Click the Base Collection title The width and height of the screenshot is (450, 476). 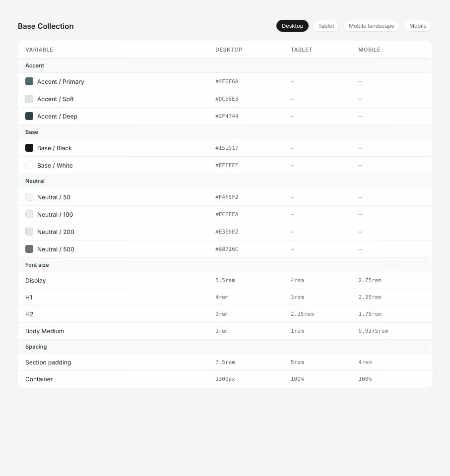click(x=46, y=26)
